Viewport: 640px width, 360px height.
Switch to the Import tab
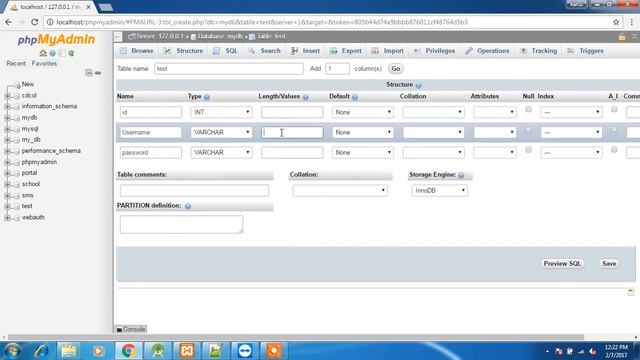coord(388,51)
